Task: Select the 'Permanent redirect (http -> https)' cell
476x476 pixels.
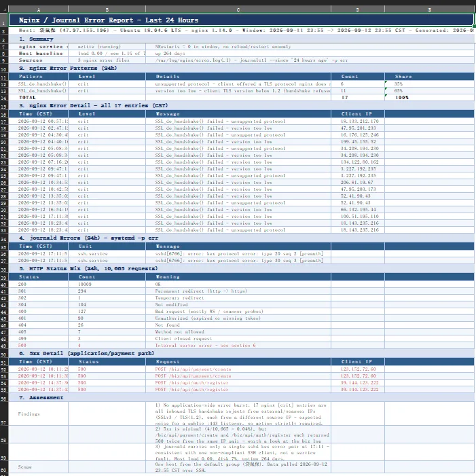Action: (238, 291)
